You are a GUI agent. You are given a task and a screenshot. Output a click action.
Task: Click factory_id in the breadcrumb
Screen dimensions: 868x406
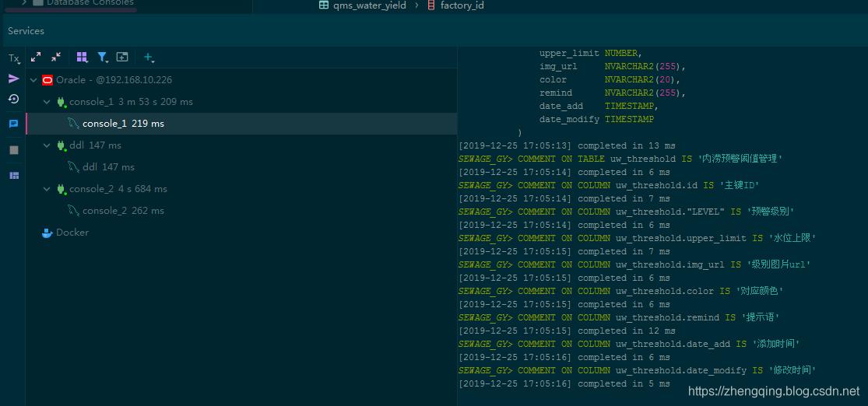pos(462,5)
